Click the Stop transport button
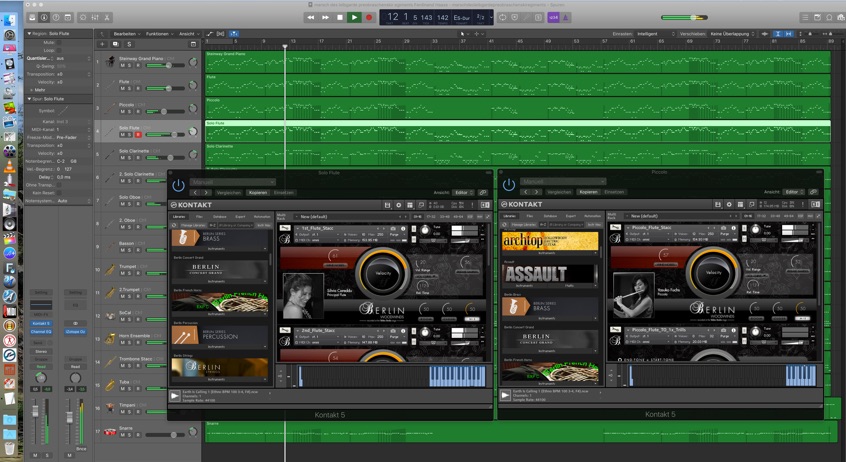 point(340,17)
